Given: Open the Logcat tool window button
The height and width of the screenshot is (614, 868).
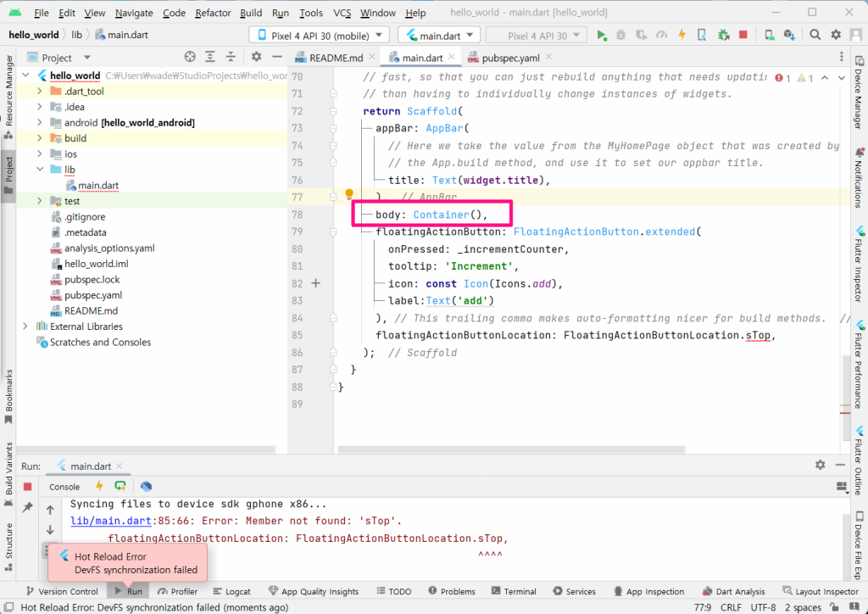Looking at the screenshot, I should (x=231, y=591).
